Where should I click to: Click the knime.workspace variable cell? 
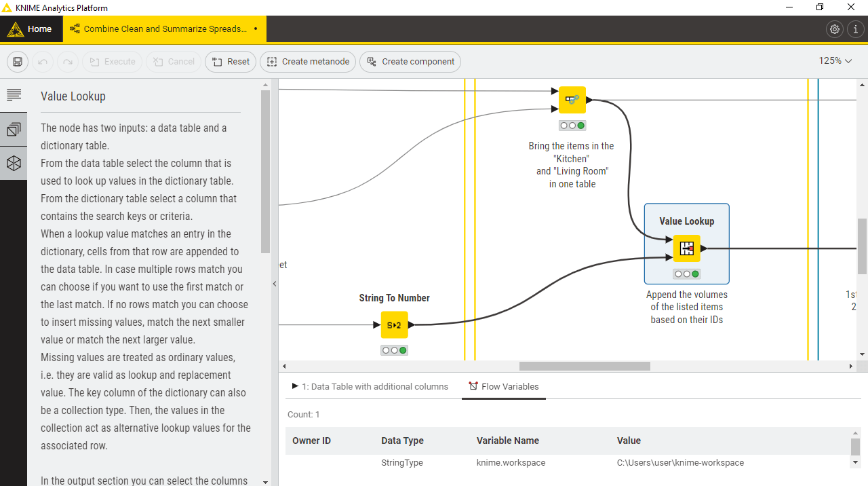511,463
